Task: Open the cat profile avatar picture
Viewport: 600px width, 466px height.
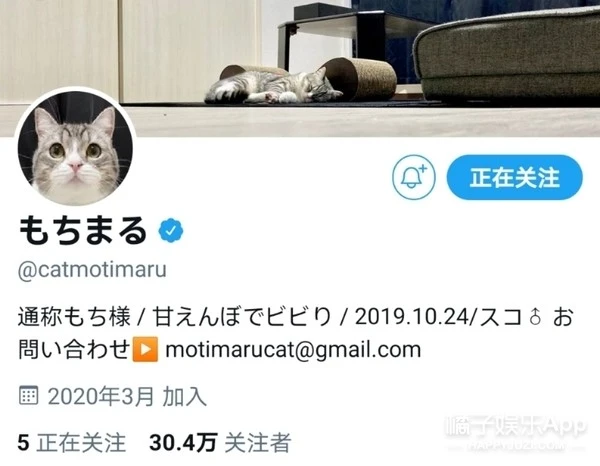Action: [75, 148]
